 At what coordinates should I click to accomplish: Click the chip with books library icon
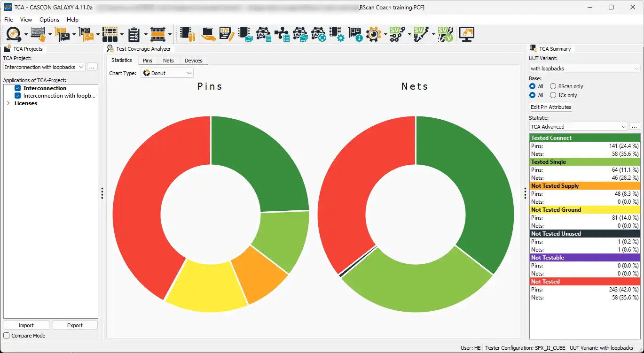point(188,34)
